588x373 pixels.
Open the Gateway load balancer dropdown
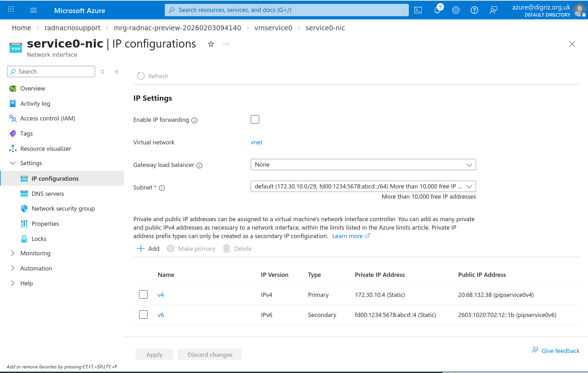(x=363, y=164)
